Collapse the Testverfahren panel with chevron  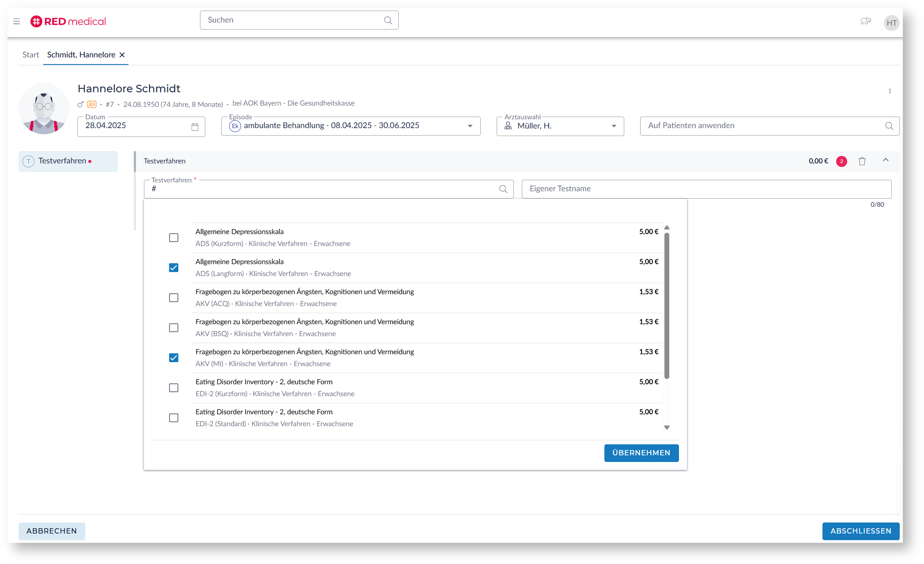(x=885, y=160)
